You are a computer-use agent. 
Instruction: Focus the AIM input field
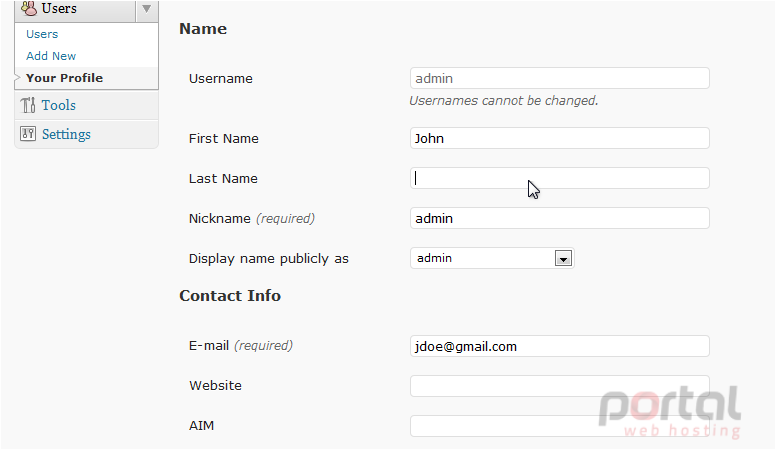click(560, 426)
